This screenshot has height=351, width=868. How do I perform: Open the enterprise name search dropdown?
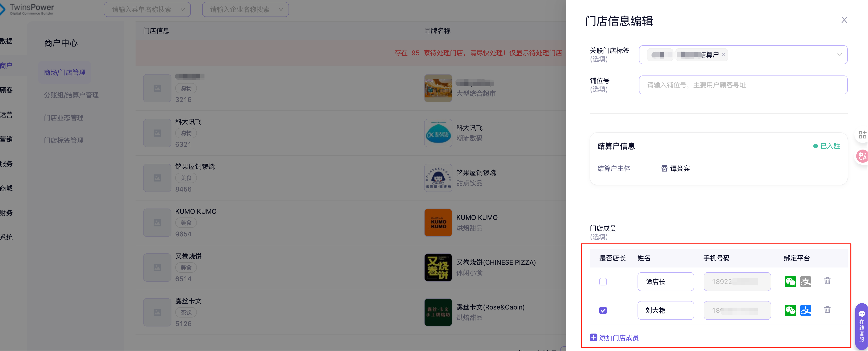click(245, 9)
